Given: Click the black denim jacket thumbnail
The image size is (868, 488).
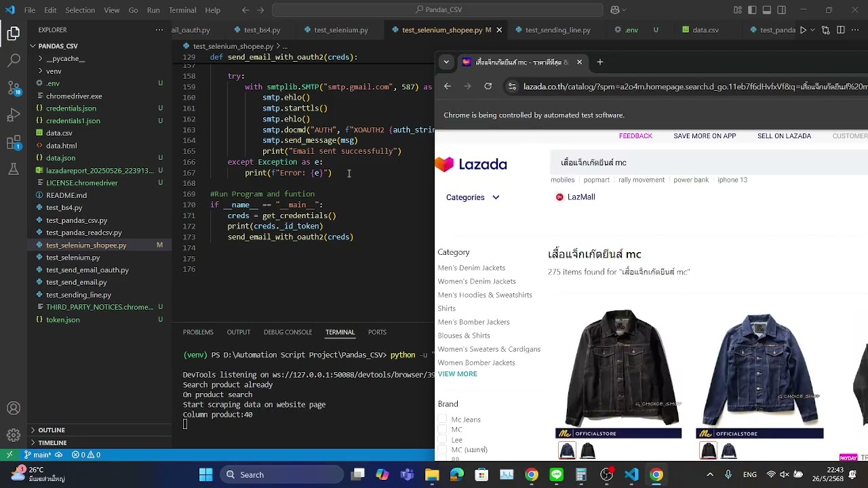Looking at the screenshot, I should coord(618,368).
